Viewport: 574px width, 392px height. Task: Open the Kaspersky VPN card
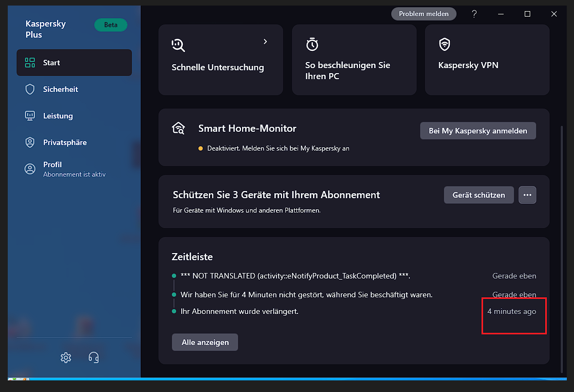(487, 60)
